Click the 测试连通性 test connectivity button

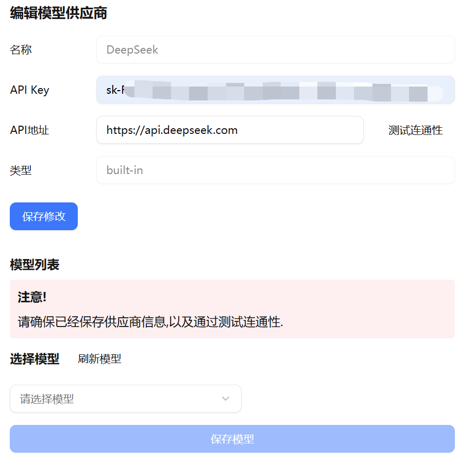(415, 130)
